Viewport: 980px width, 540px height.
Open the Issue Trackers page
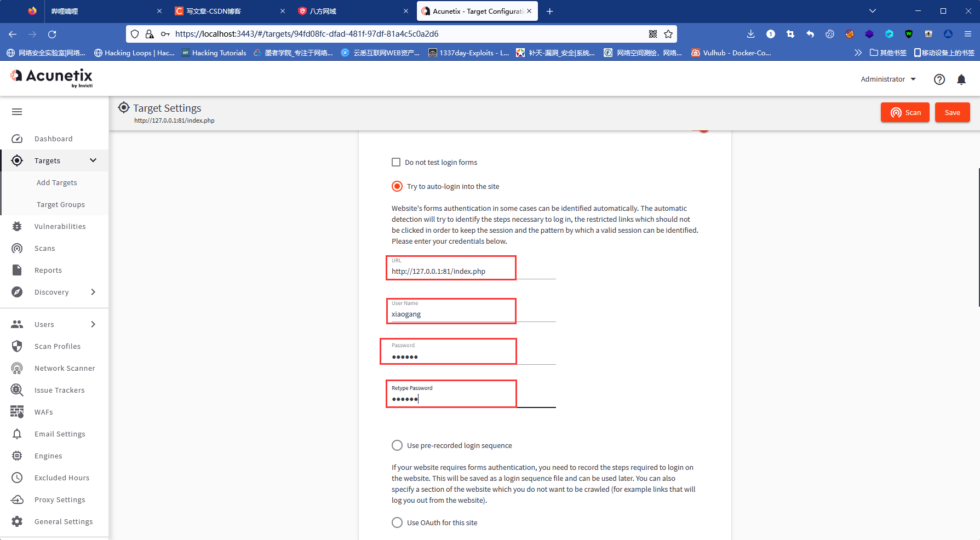coord(59,390)
